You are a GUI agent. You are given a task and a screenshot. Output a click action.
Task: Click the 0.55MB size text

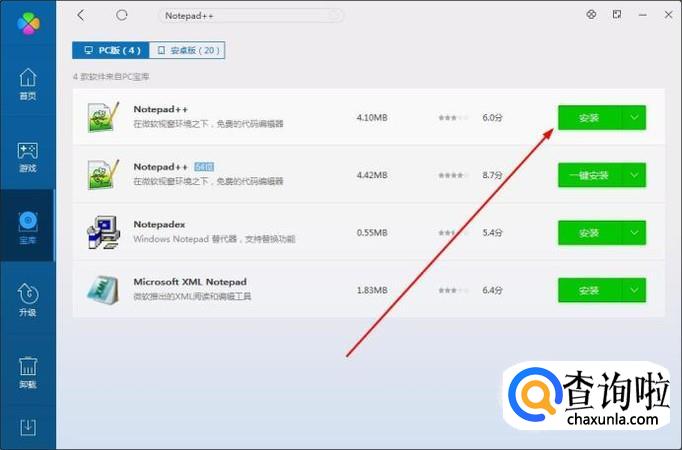(372, 233)
